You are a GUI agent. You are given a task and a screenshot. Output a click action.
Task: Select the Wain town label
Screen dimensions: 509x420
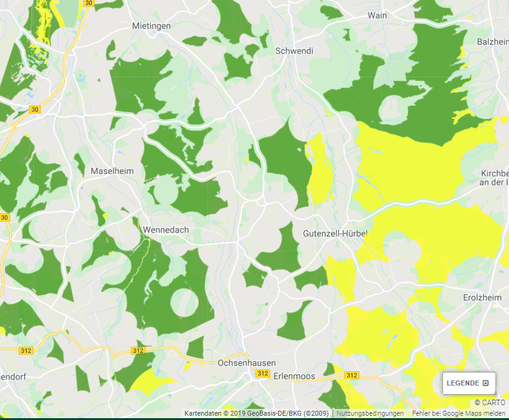coord(377,15)
